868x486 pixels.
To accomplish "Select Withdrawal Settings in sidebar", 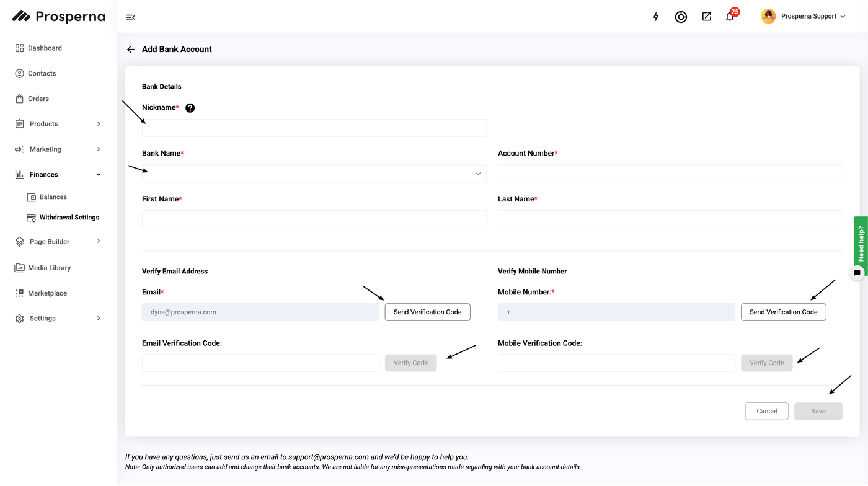I will coord(69,218).
